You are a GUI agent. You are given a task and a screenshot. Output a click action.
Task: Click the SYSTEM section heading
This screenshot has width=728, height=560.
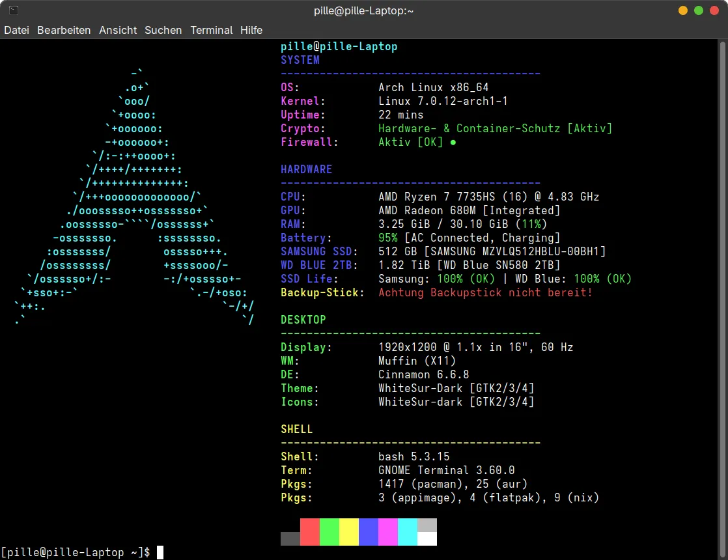coord(300,60)
